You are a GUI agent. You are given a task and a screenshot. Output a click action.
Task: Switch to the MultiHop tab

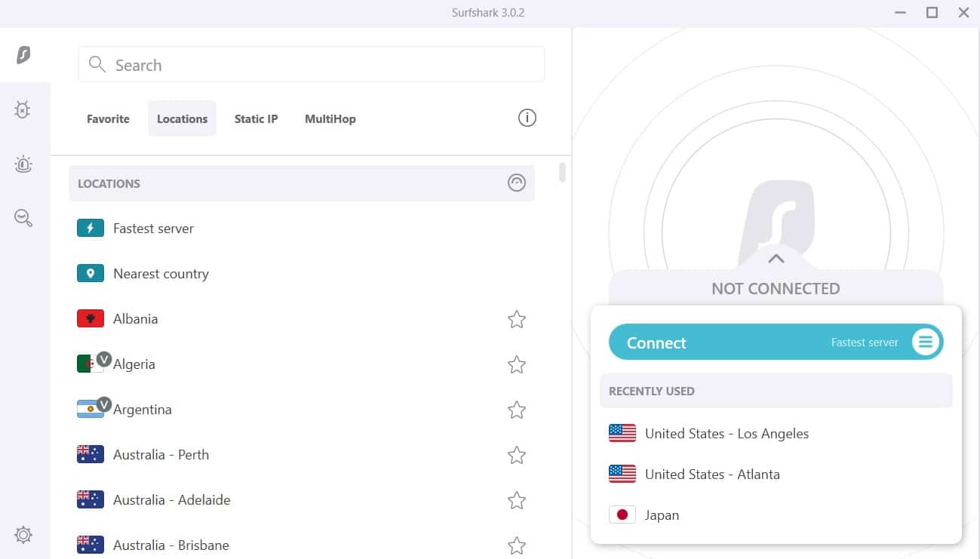[x=330, y=118]
